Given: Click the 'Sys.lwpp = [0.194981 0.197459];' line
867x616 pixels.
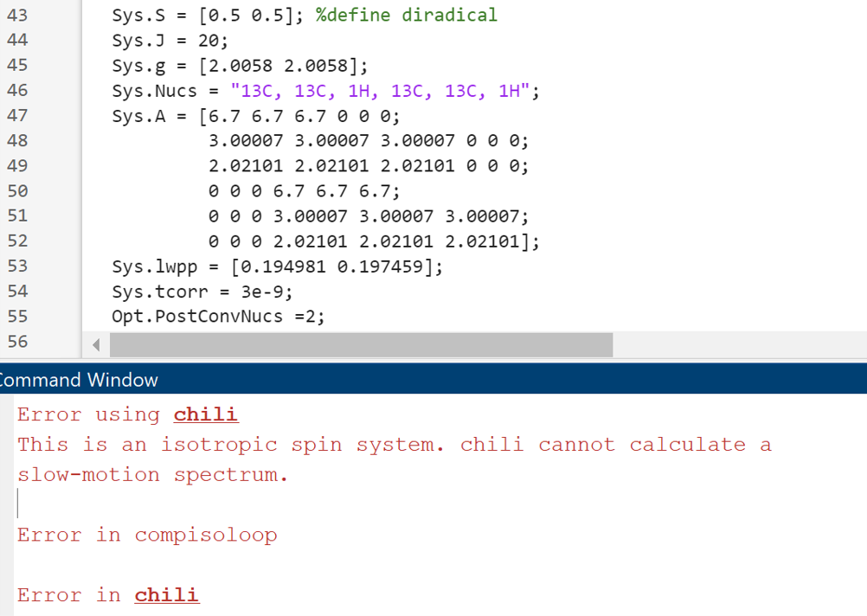Looking at the screenshot, I should (278, 266).
